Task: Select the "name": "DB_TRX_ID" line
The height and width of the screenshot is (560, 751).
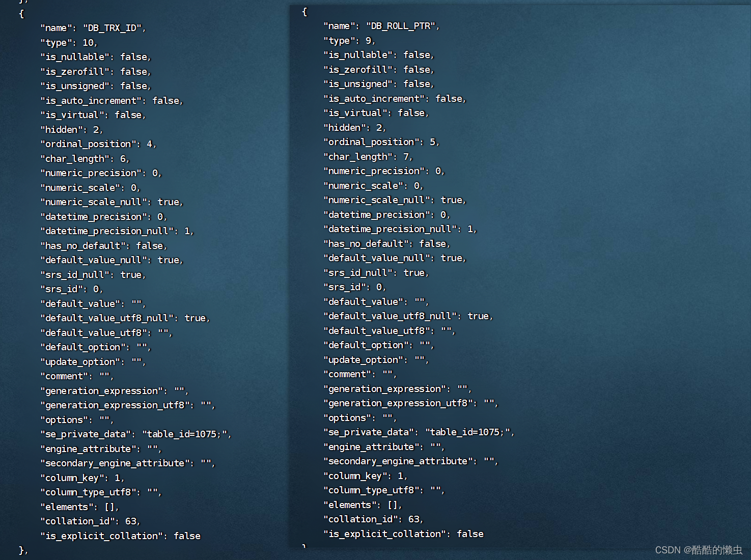Action: 93,28
